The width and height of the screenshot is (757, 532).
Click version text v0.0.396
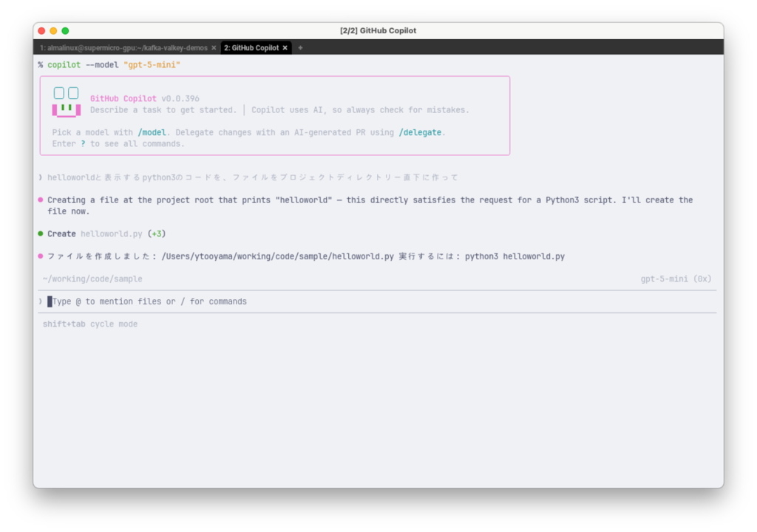(180, 98)
